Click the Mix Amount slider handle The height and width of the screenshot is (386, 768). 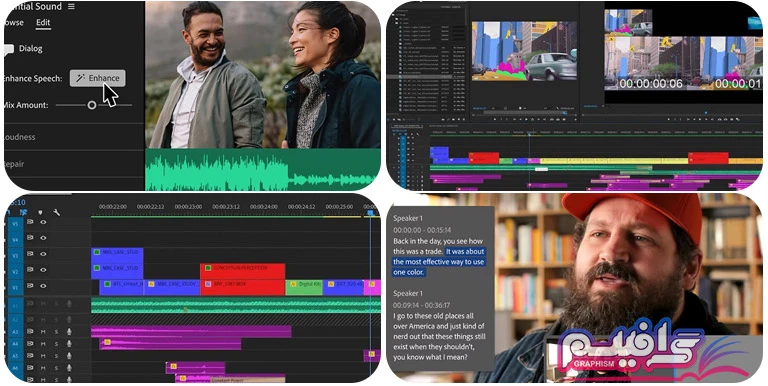[x=92, y=105]
